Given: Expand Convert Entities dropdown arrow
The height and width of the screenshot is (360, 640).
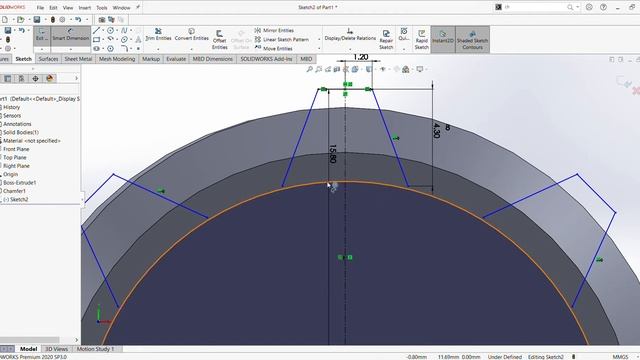Looking at the screenshot, I should coord(191,49).
